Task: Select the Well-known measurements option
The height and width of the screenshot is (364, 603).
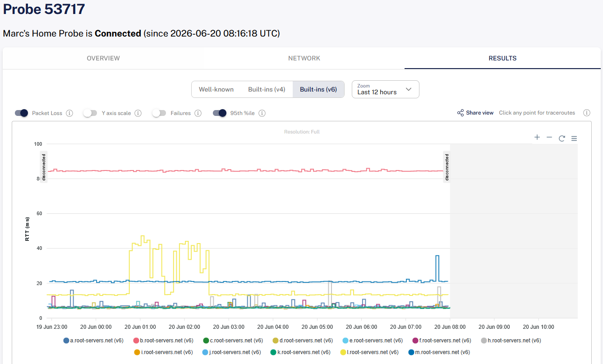Action: [x=216, y=89]
